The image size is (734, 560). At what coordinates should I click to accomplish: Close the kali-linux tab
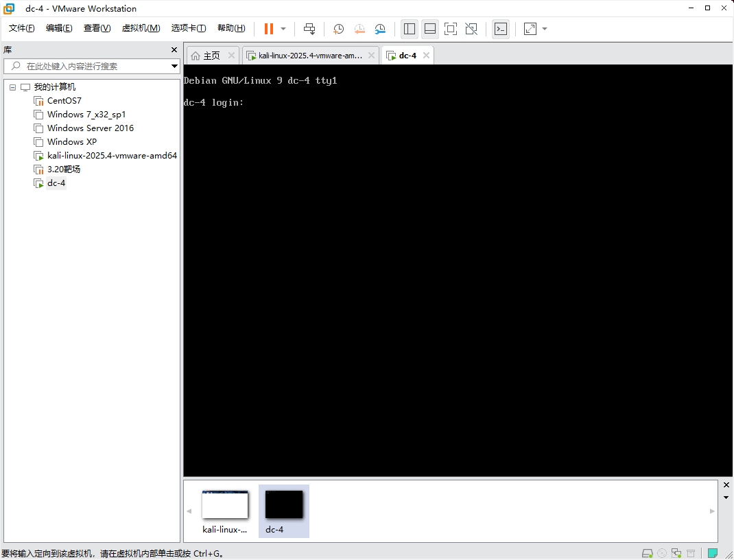(x=371, y=56)
